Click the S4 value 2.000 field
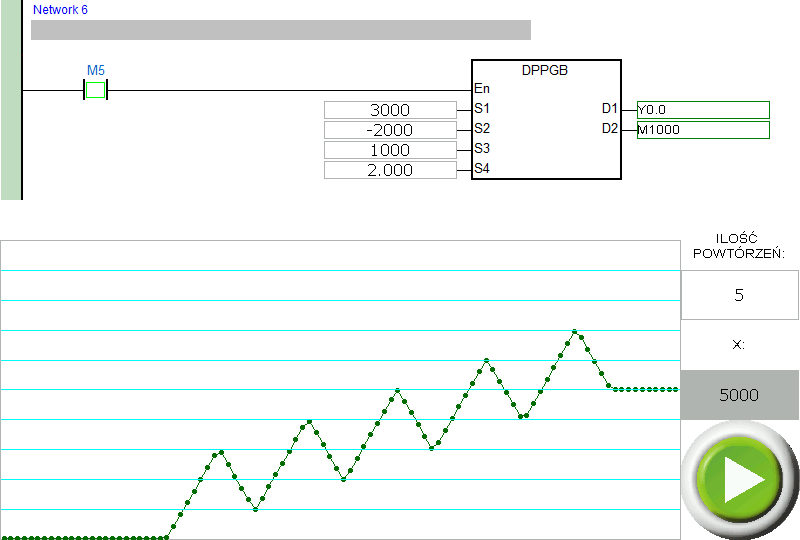This screenshot has height=540, width=800. pyautogui.click(x=389, y=170)
